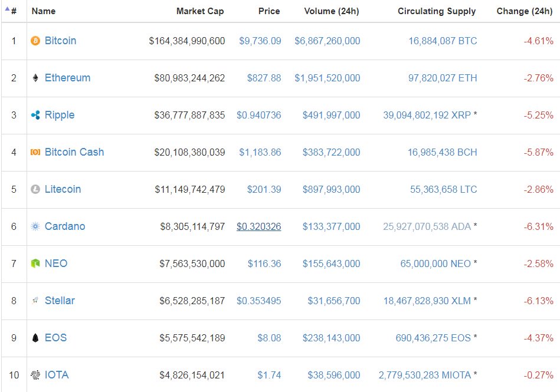Screen dimensions: 560x392
Task: Click NEO price $116.36
Action: click(x=264, y=263)
